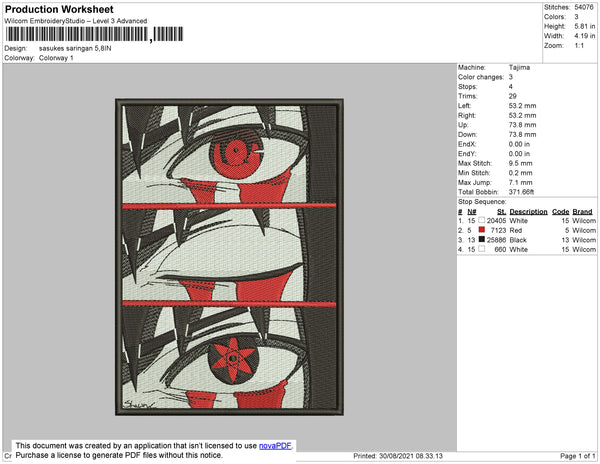Viewport: 600px width, 464px height.
Task: Click the 'St.' column header
Action: coord(501,212)
